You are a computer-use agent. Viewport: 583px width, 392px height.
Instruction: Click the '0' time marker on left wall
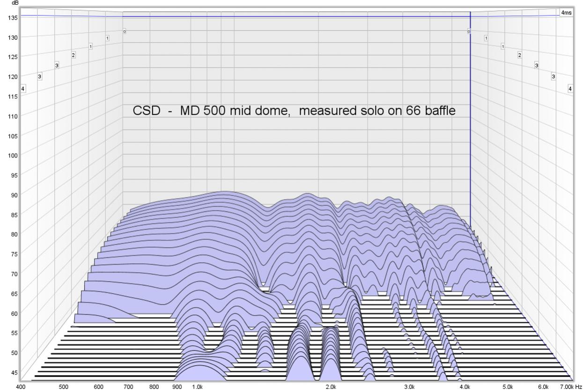coord(124,31)
